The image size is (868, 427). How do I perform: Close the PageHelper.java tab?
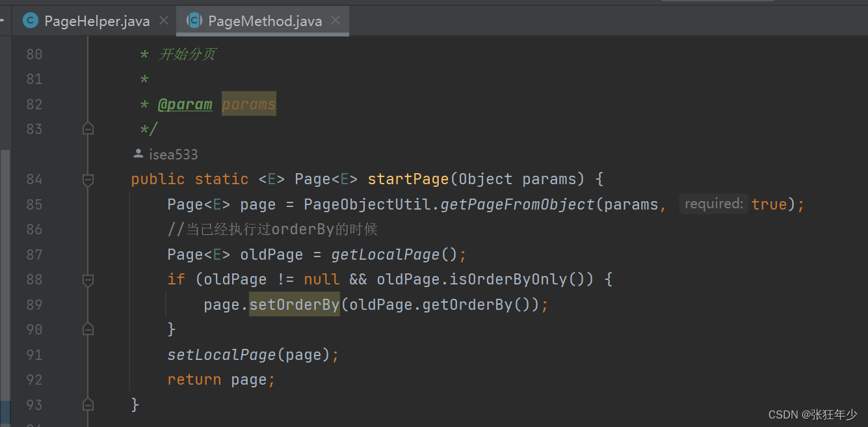point(164,21)
